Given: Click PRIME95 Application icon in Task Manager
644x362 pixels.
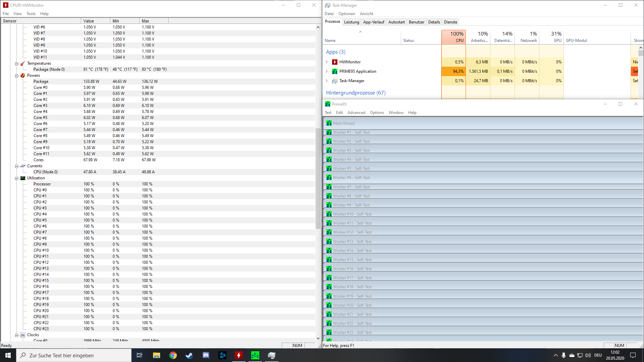Looking at the screenshot, I should coord(334,71).
